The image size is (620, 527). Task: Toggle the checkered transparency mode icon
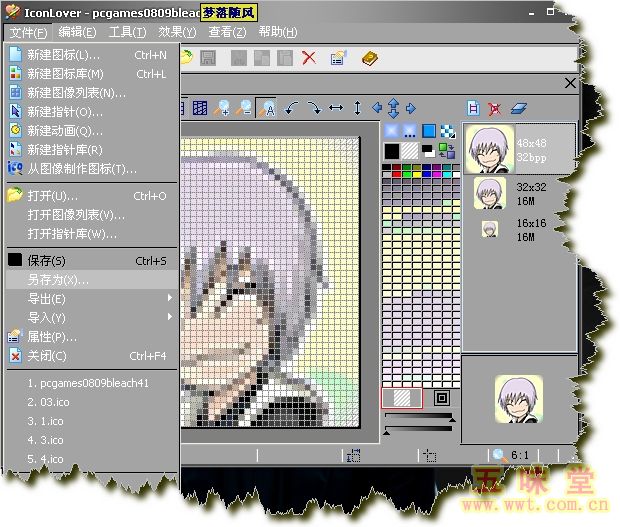(x=447, y=131)
